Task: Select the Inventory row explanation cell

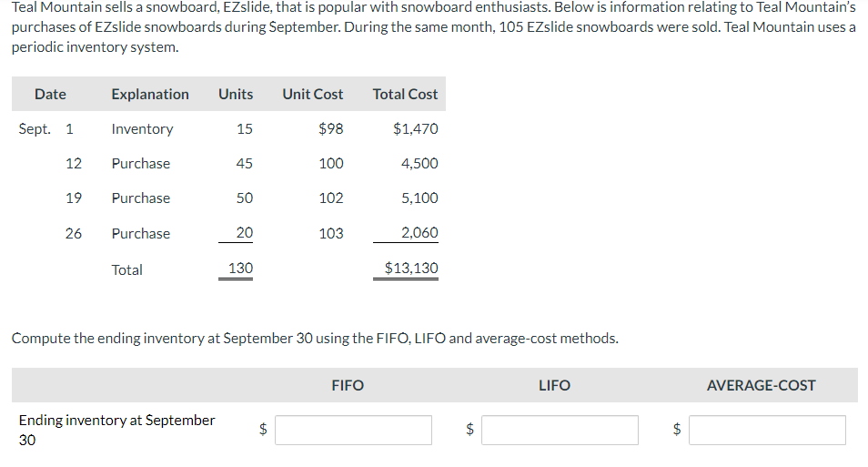Action: (x=142, y=129)
